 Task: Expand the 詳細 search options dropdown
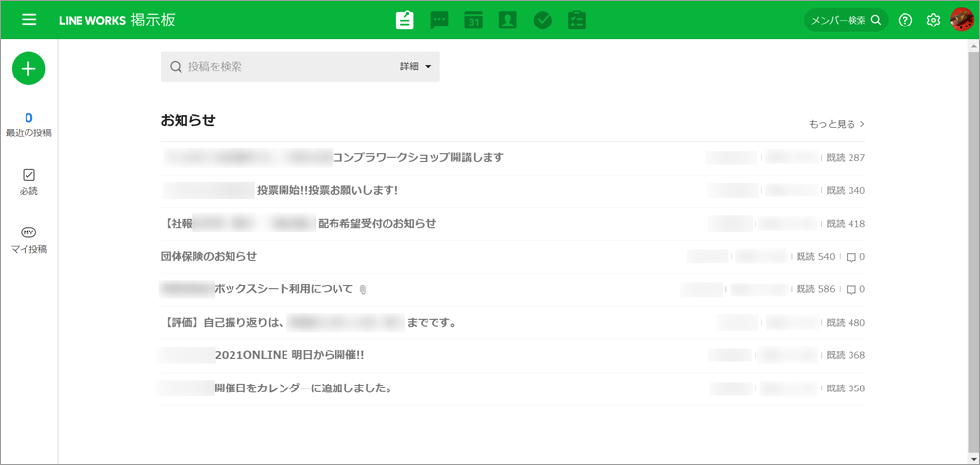tap(416, 67)
